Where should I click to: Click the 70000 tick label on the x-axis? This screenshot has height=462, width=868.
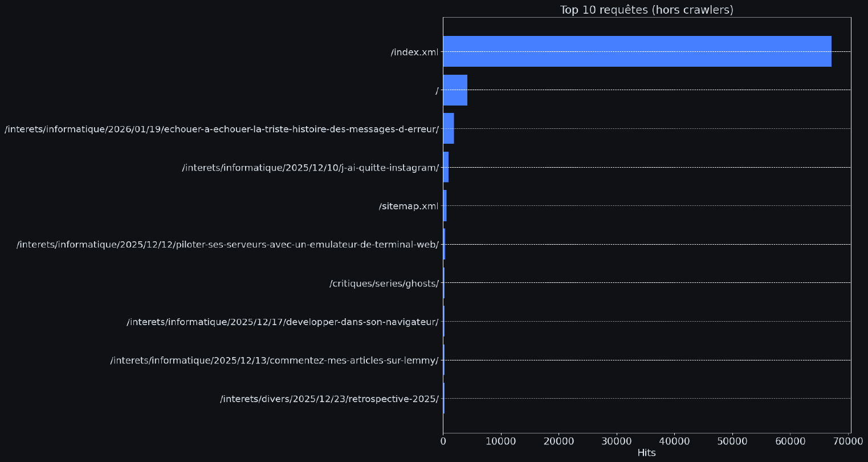coord(848,441)
